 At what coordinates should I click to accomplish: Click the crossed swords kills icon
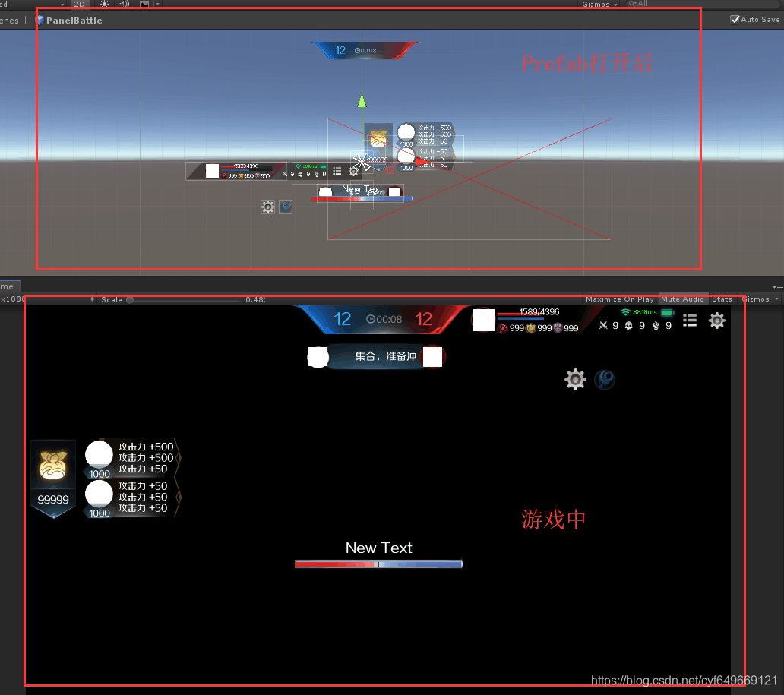click(603, 326)
